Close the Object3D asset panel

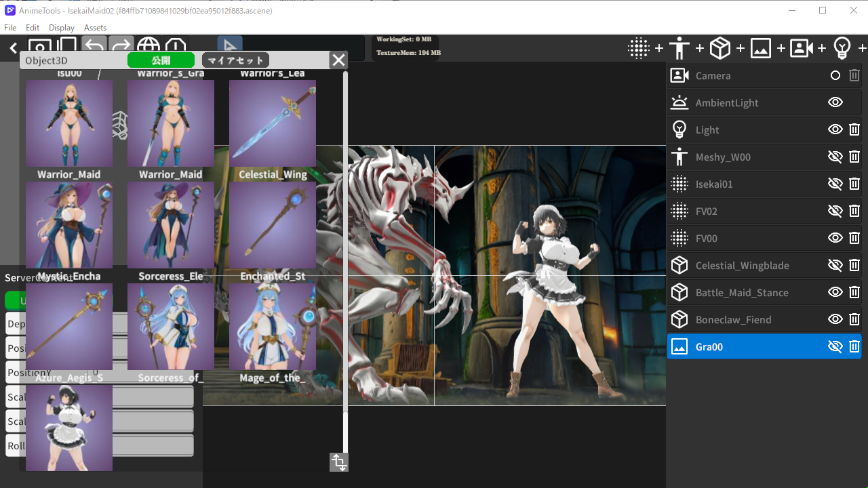[x=338, y=60]
